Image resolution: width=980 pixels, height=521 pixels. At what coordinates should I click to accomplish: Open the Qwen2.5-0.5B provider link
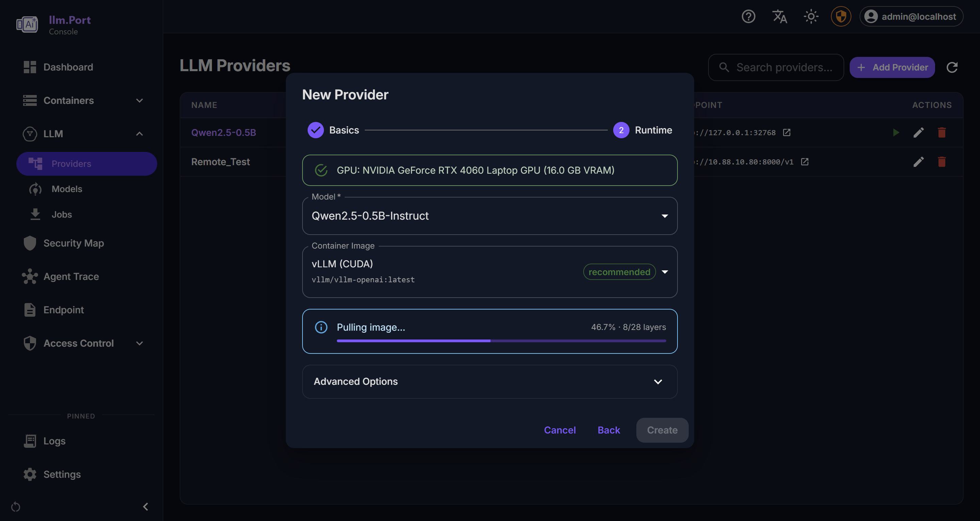pyautogui.click(x=223, y=132)
